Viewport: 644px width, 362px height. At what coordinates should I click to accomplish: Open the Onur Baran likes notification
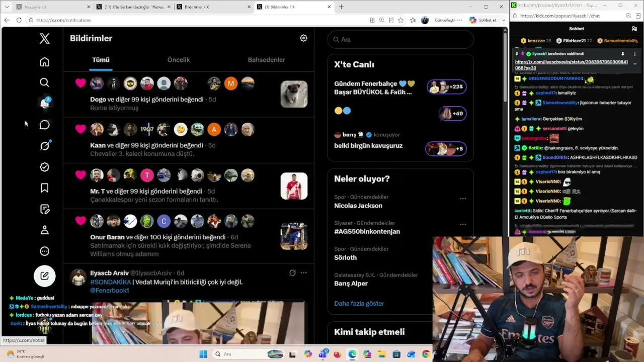pos(189,236)
